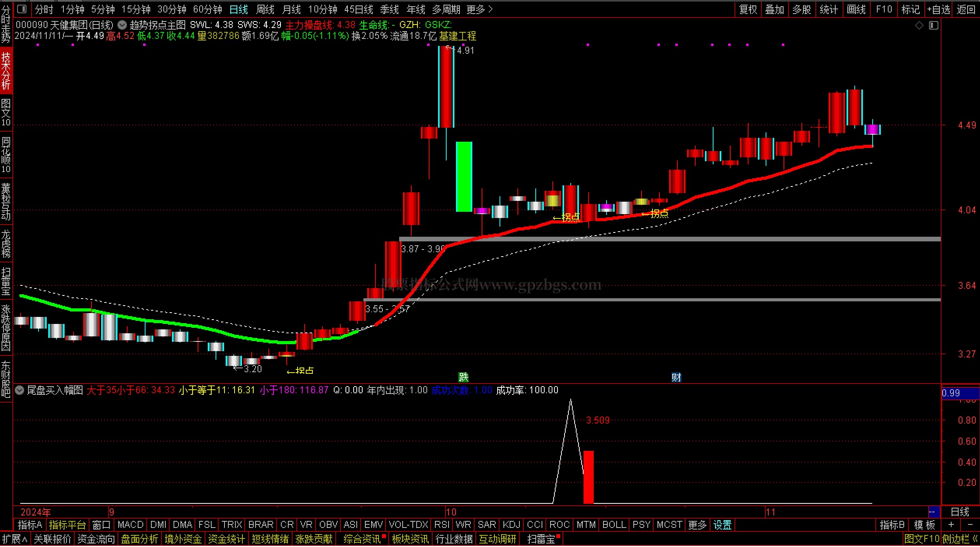Click the 窗口 window menu
The height and width of the screenshot is (547, 980).
pyautogui.click(x=101, y=525)
